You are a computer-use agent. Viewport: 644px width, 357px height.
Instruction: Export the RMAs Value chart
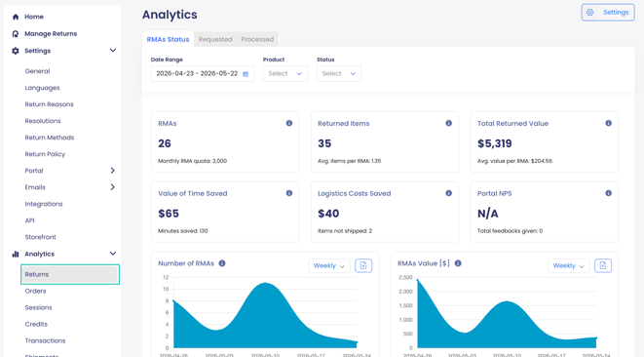603,265
